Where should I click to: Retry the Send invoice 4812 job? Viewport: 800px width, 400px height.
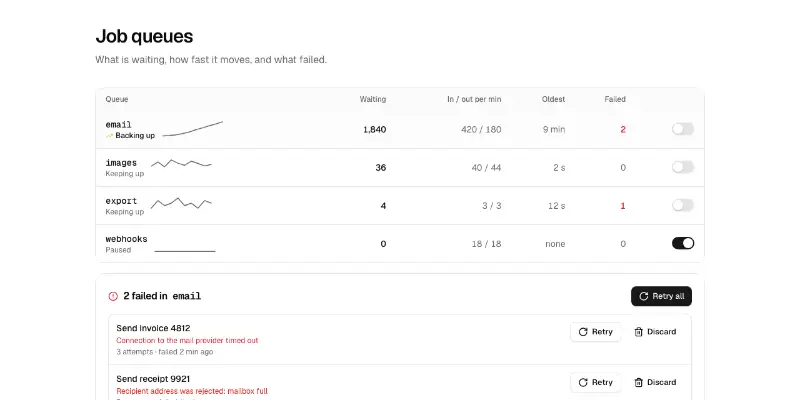coord(595,332)
